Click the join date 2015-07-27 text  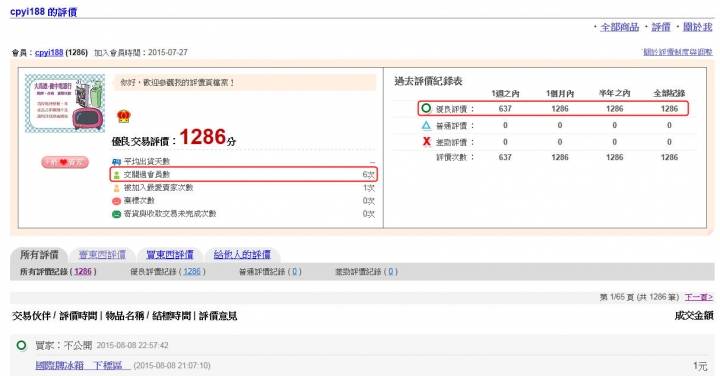[x=168, y=52]
